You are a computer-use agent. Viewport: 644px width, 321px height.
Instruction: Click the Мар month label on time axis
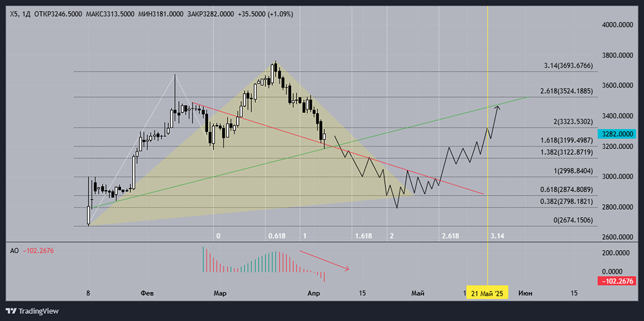[220, 293]
